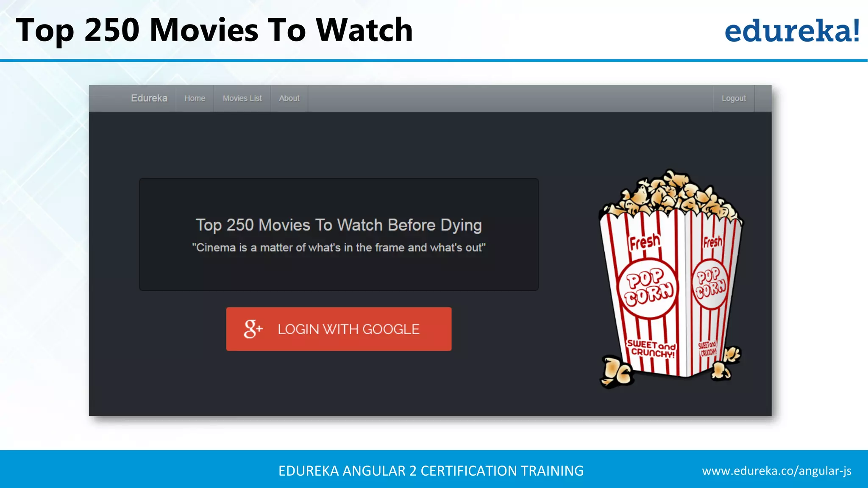Click the edureka! logo on slide
Image resolution: width=868 pixels, height=488 pixels.
[x=792, y=30]
